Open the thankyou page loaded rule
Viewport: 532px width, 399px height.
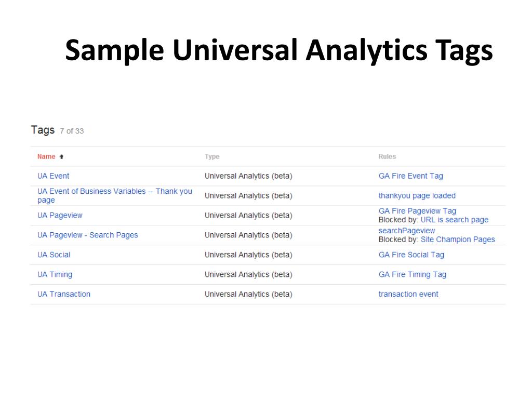click(x=417, y=196)
